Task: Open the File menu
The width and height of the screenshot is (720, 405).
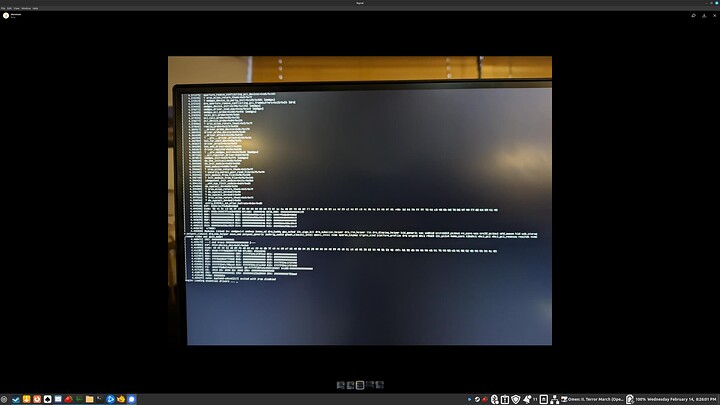Action: (3, 8)
